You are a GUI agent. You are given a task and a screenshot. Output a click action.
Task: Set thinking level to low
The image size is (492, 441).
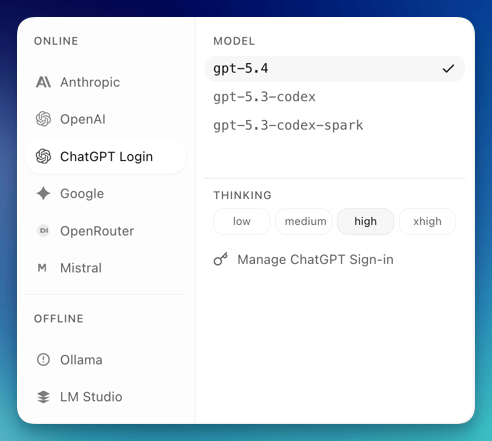pos(241,221)
